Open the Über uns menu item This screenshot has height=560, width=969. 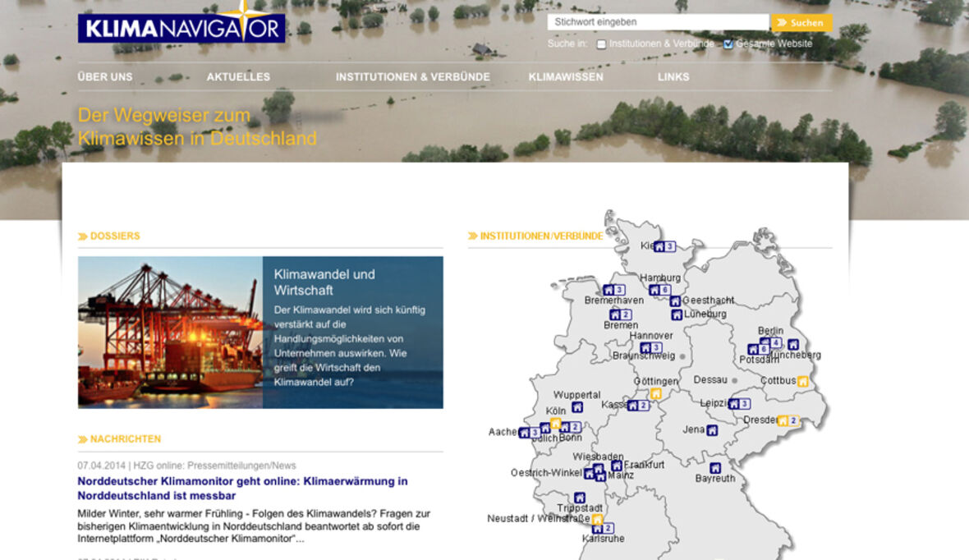tap(105, 77)
